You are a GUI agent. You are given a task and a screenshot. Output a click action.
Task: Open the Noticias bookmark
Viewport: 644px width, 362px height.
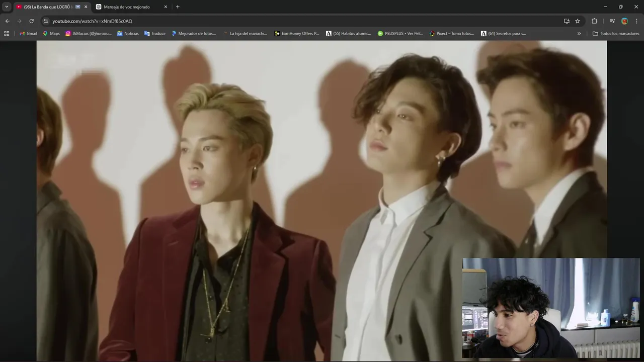click(x=128, y=34)
